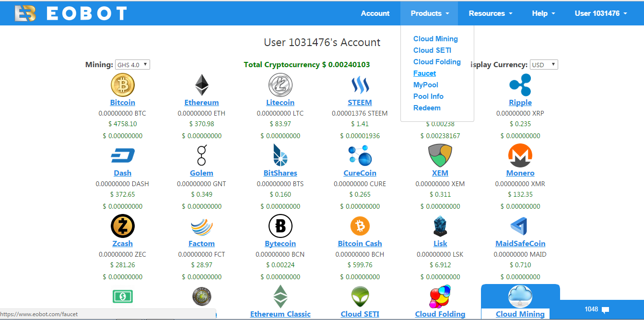Click the Zcash coin icon
Image resolution: width=644 pixels, height=320 pixels.
coord(123,226)
